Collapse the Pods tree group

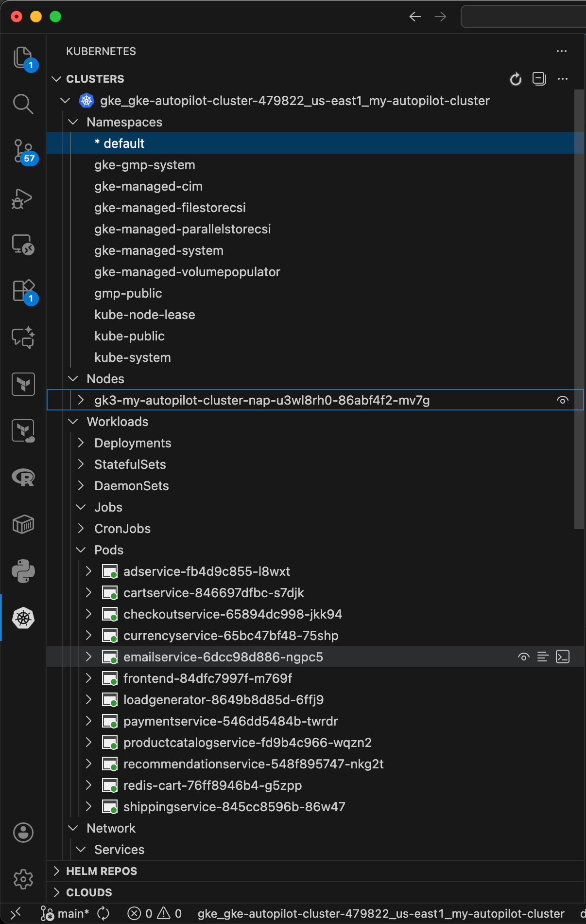click(81, 550)
